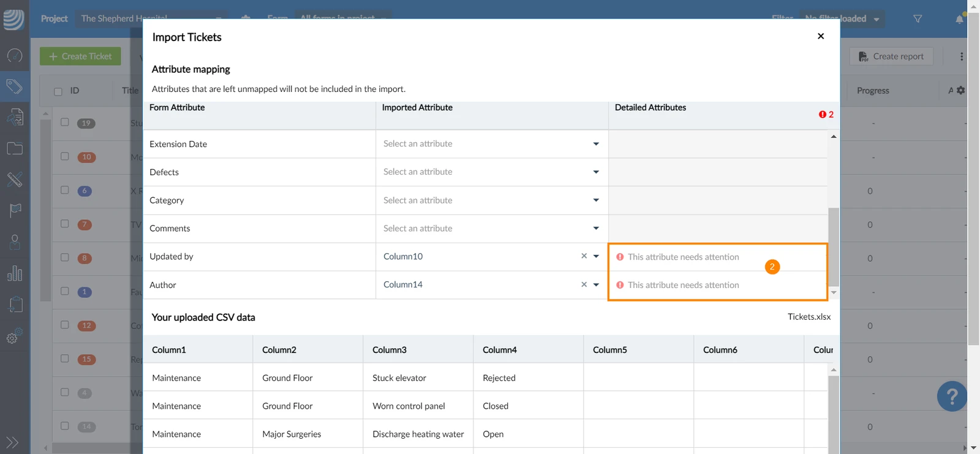Screen dimensions: 980x454
Task: Open the folder icon in left sidebar
Action: pos(15,148)
